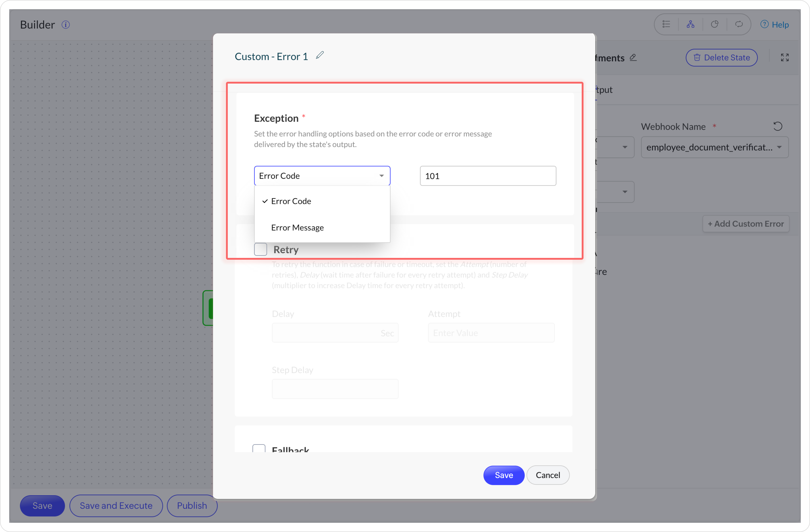Click the Builder info icon
The image size is (810, 532).
[x=66, y=24]
